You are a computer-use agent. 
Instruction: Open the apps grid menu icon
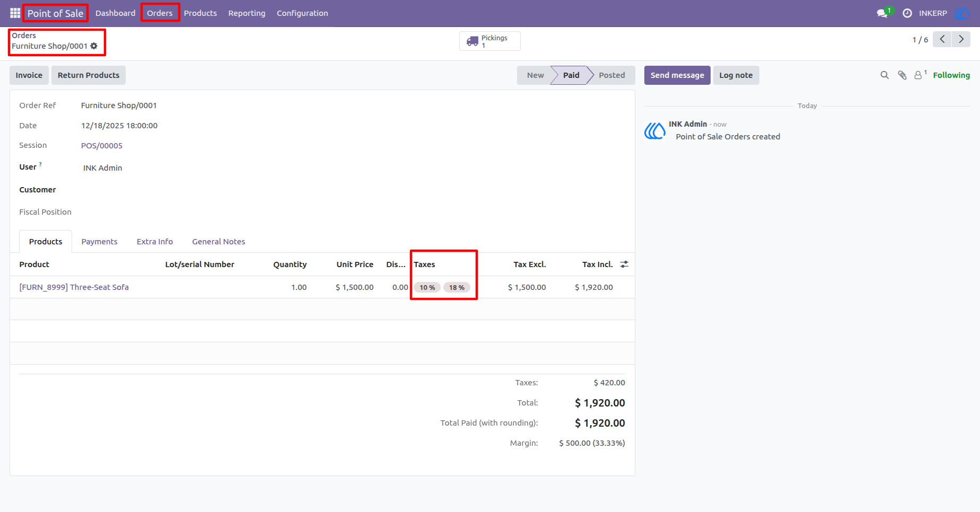pyautogui.click(x=15, y=13)
